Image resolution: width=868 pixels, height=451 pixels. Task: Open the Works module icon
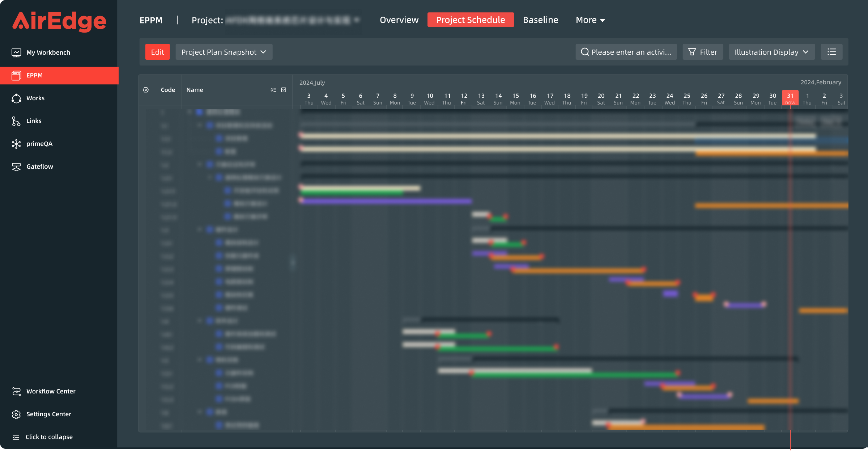(x=16, y=98)
